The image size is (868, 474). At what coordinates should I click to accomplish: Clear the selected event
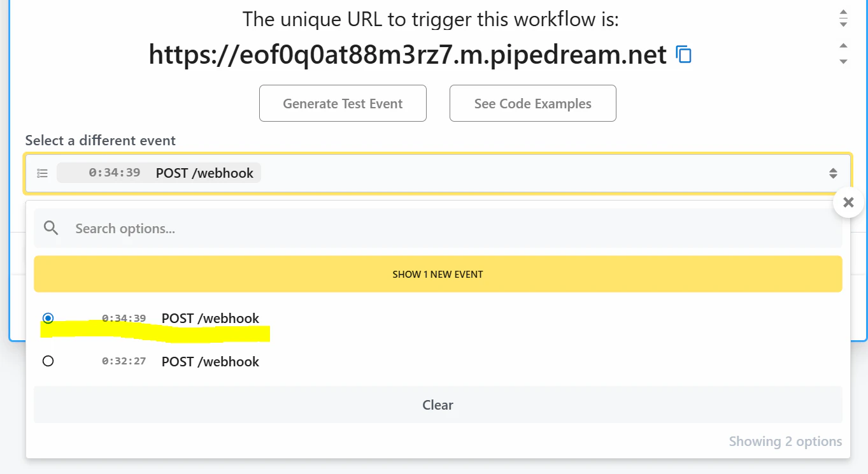[x=438, y=405]
